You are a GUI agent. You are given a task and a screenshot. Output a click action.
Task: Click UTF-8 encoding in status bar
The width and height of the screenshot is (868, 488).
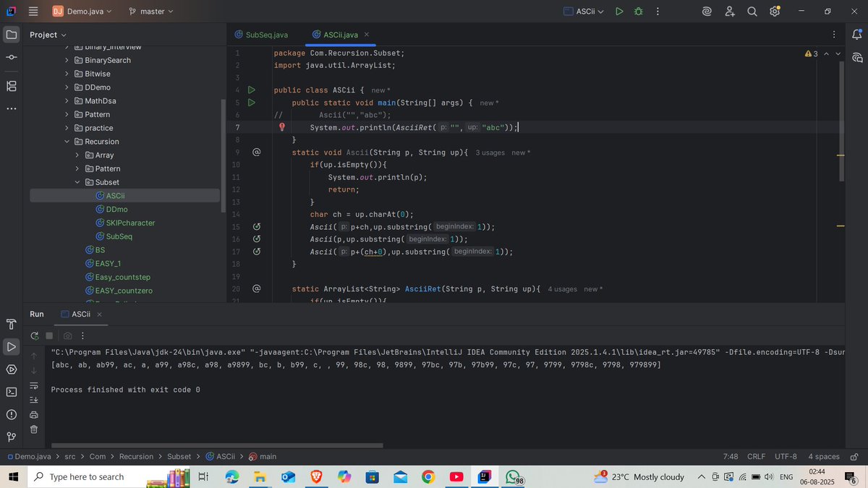pos(786,457)
